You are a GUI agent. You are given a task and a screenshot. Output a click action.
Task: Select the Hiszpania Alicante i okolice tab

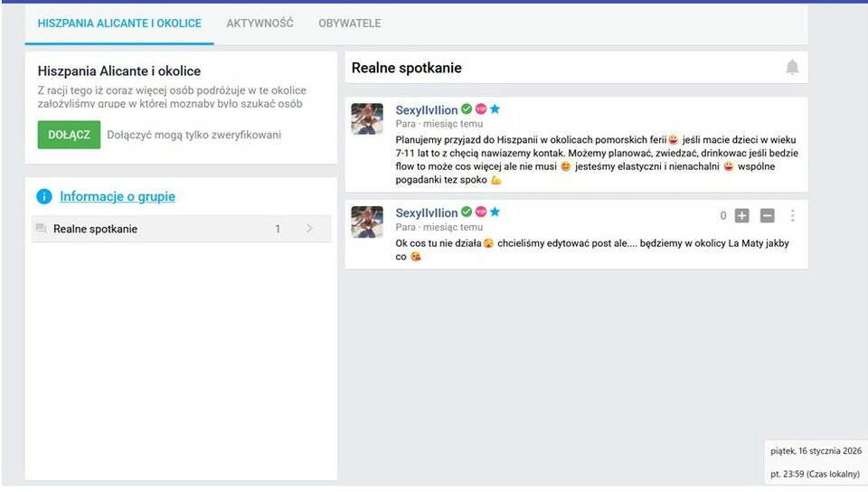(119, 24)
